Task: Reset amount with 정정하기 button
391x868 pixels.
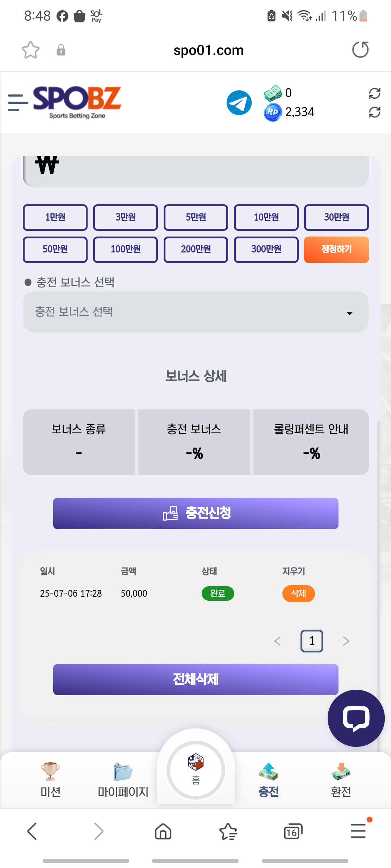Action: [x=336, y=250]
